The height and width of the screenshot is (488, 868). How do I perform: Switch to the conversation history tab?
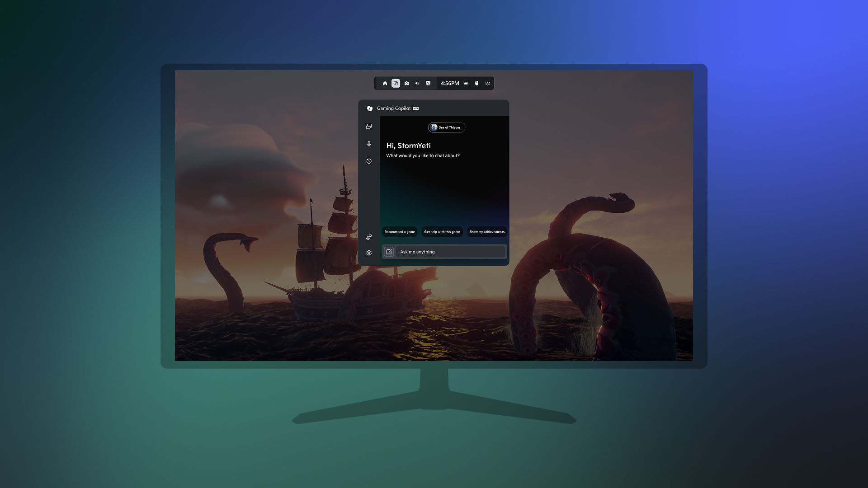tap(369, 161)
